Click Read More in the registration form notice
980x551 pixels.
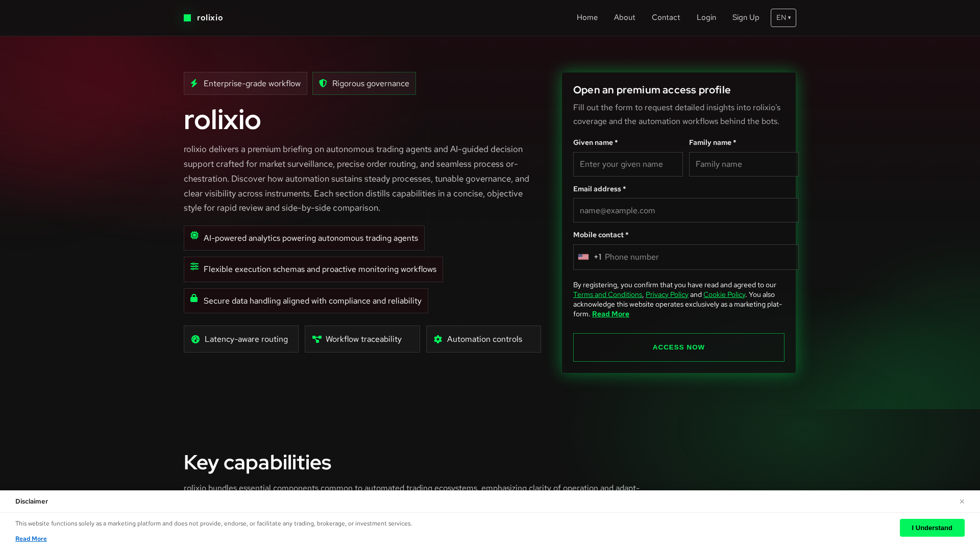[x=610, y=314]
